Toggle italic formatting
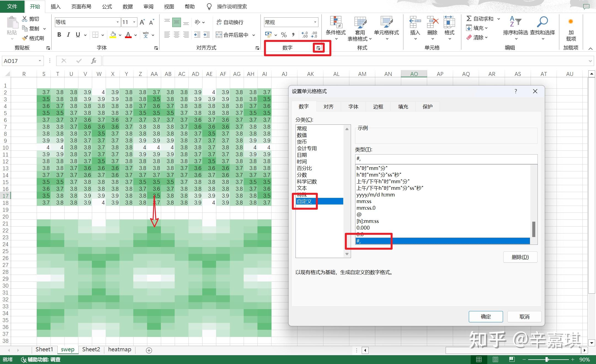Viewport: 596px width, 364px height. (68, 35)
